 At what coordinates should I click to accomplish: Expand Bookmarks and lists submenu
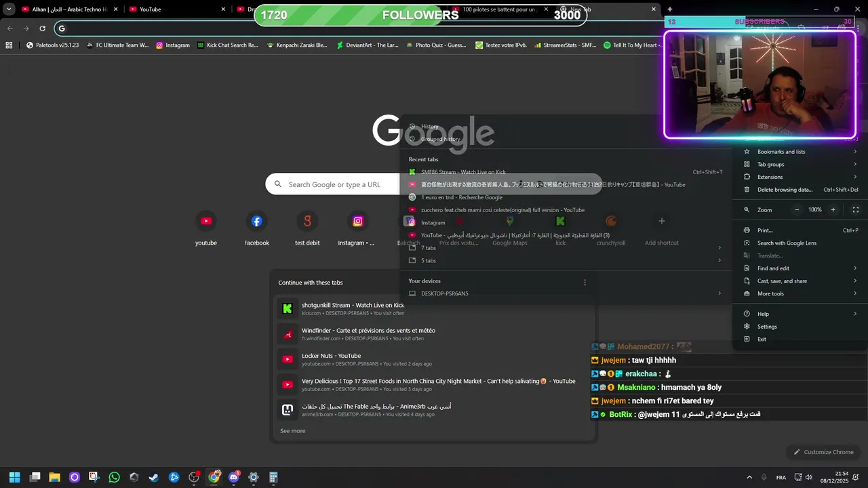pyautogui.click(x=800, y=152)
